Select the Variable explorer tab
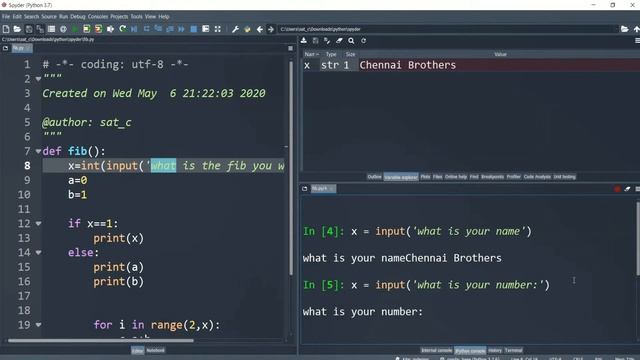Viewport: 640px width, 360px height. click(x=401, y=177)
